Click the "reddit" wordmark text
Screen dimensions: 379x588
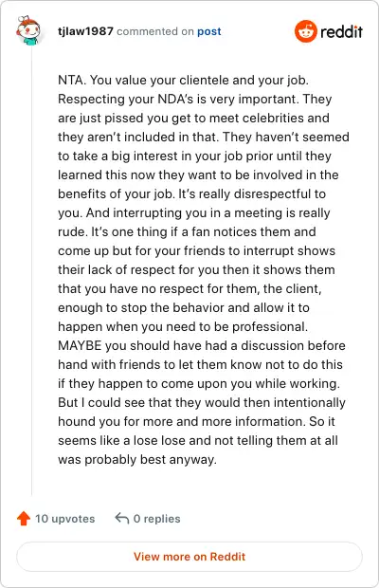click(341, 31)
